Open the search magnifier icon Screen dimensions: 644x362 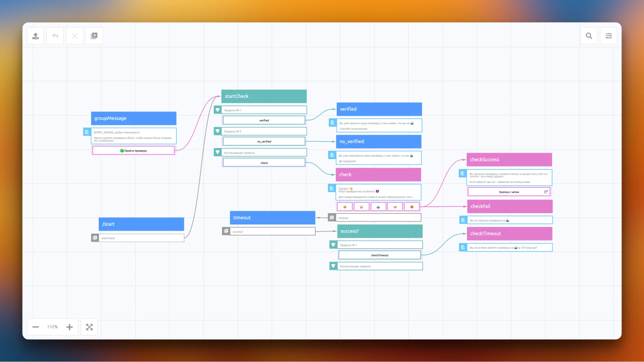(589, 36)
